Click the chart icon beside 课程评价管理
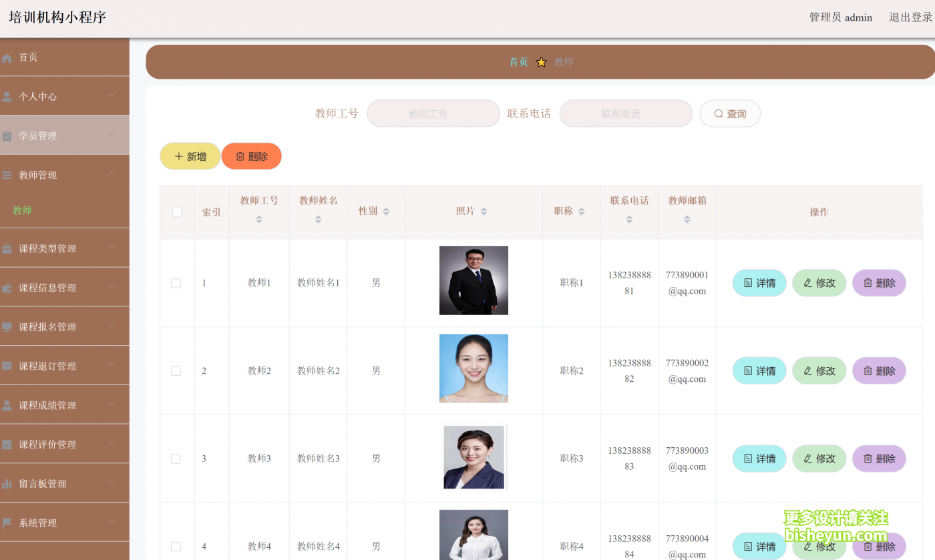 click(7, 445)
